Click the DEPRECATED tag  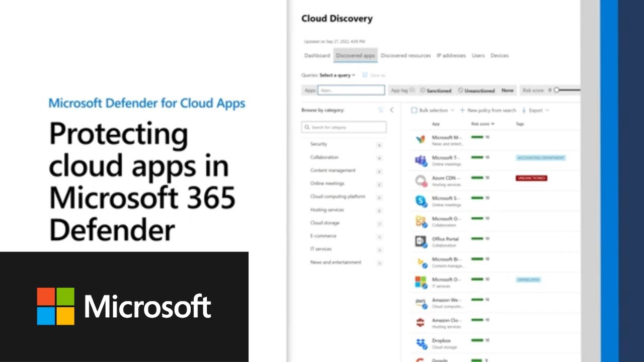tap(528, 280)
